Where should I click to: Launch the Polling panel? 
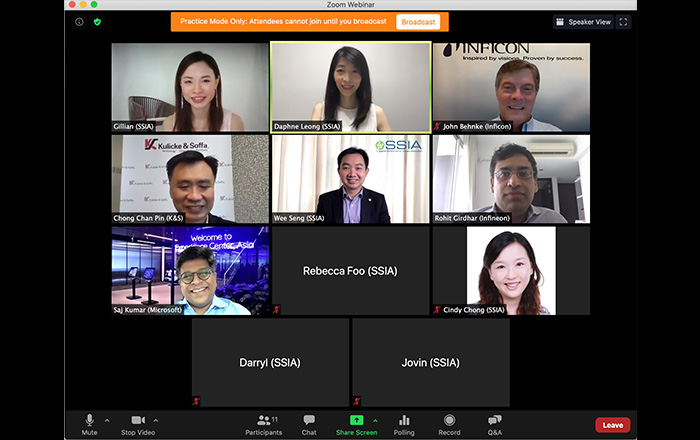[404, 421]
